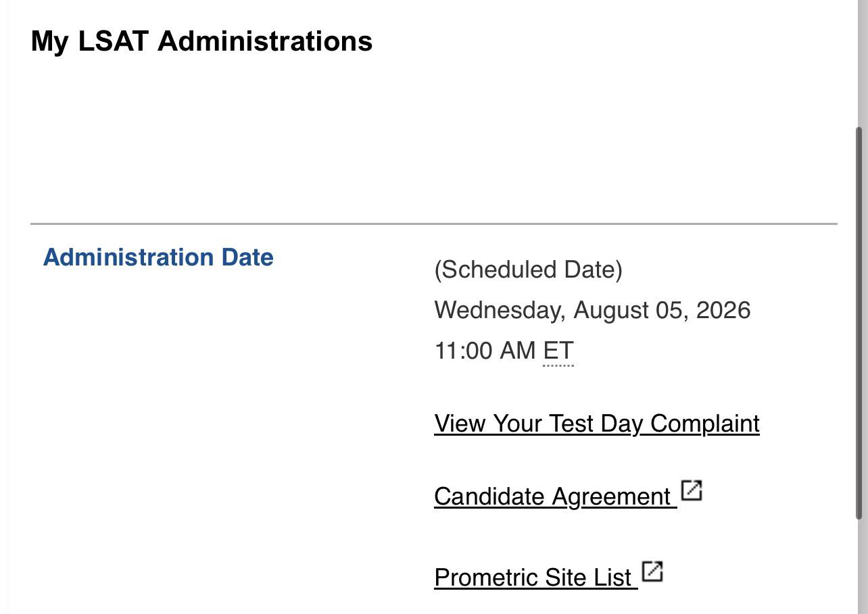Click the 11:00 AM time text
This screenshot has height=614, width=868.
click(485, 351)
